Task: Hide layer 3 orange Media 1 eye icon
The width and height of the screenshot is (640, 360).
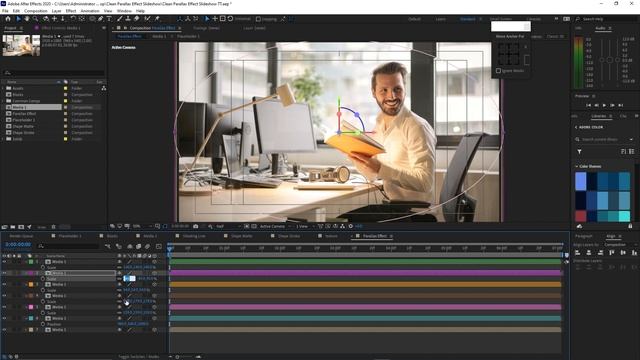Action: (x=4, y=284)
